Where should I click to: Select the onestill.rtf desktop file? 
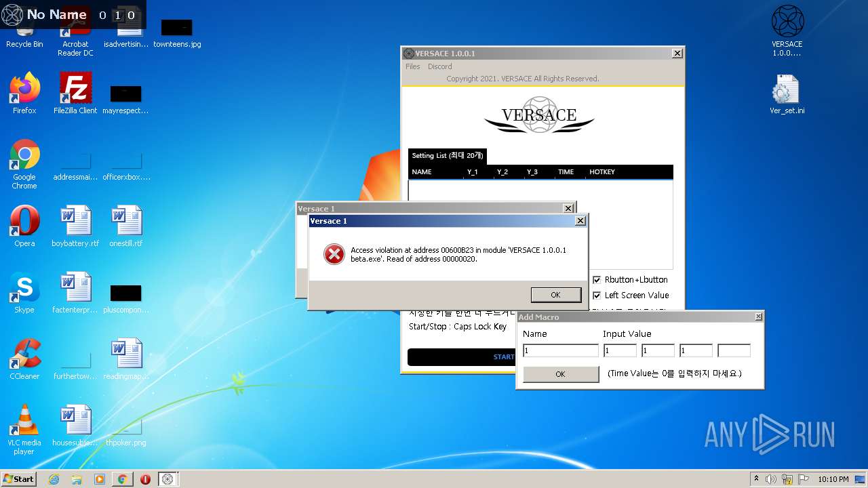126,226
